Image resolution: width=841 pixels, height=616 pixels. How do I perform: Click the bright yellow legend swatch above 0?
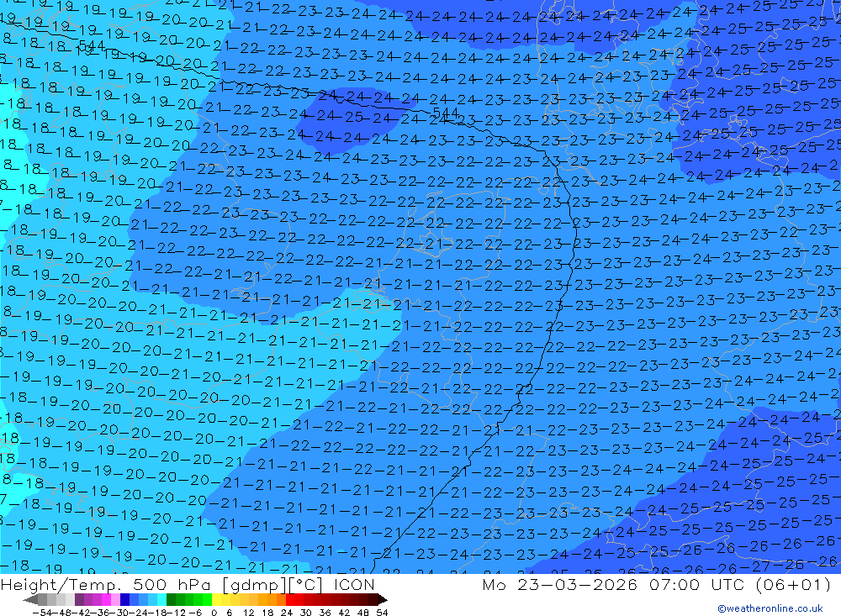point(216,599)
